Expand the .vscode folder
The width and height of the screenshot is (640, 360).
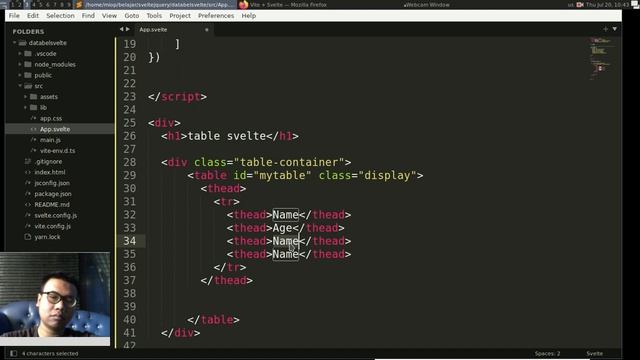click(x=20, y=53)
